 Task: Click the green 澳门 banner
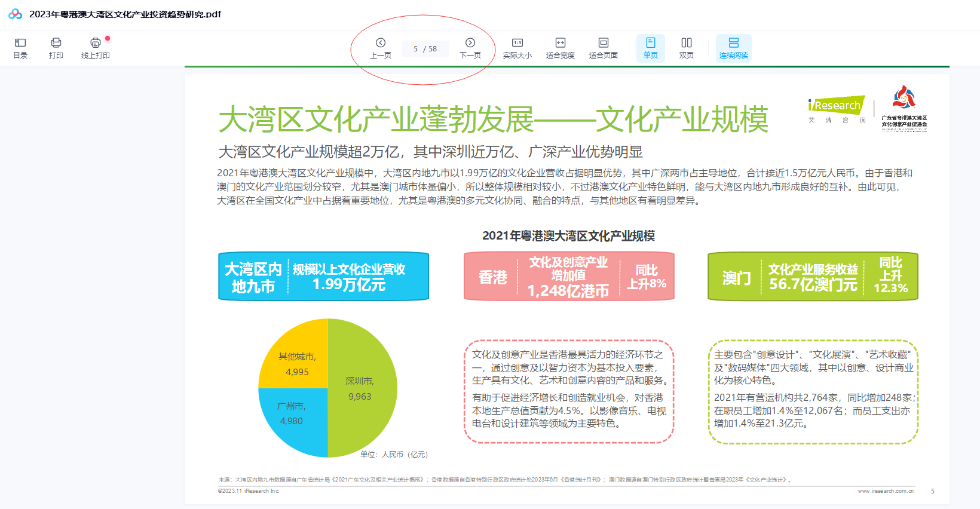coord(813,277)
